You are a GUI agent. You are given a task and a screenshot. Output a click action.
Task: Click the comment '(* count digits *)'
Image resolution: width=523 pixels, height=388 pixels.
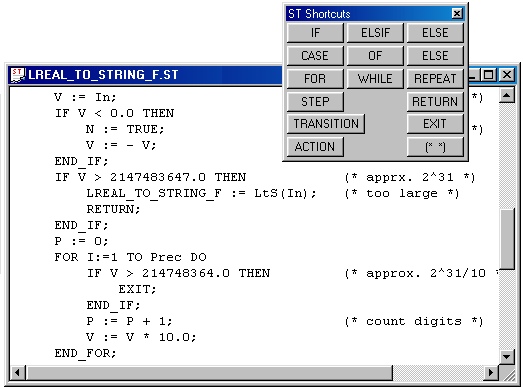414,321
